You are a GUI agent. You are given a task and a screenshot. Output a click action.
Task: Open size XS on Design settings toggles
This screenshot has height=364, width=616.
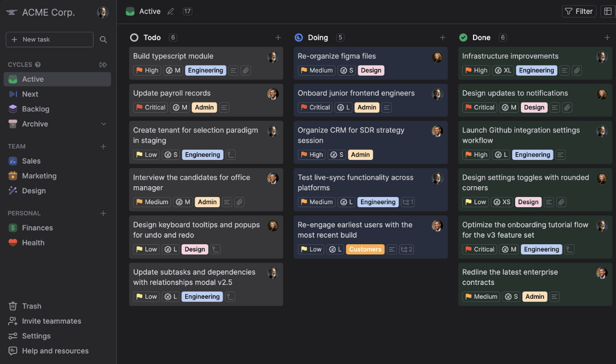pos(502,202)
